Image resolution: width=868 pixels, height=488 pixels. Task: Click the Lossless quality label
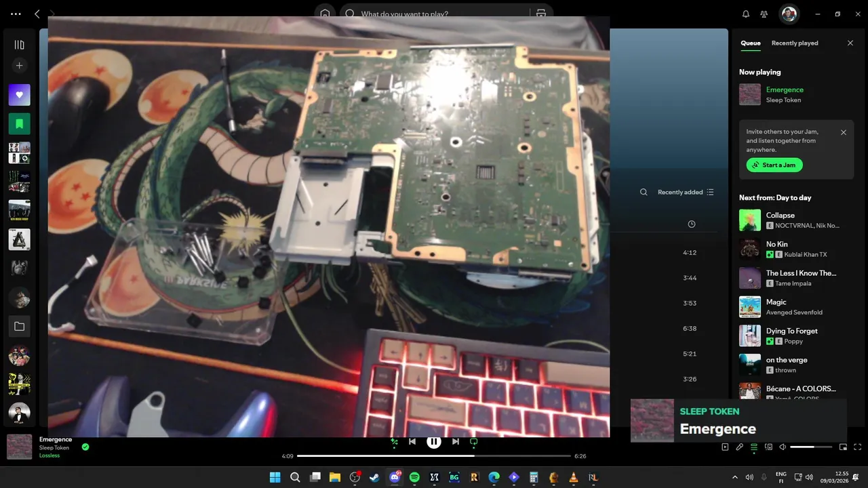pyautogui.click(x=50, y=455)
